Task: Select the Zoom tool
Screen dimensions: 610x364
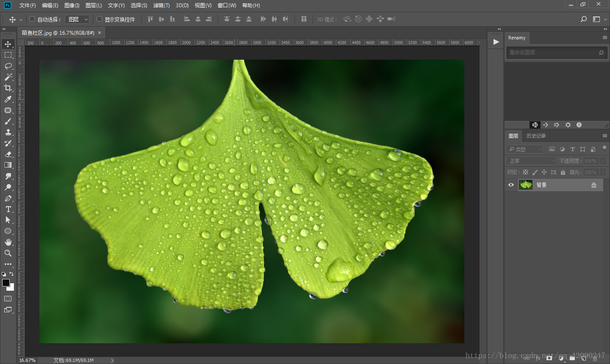Action: pyautogui.click(x=8, y=253)
